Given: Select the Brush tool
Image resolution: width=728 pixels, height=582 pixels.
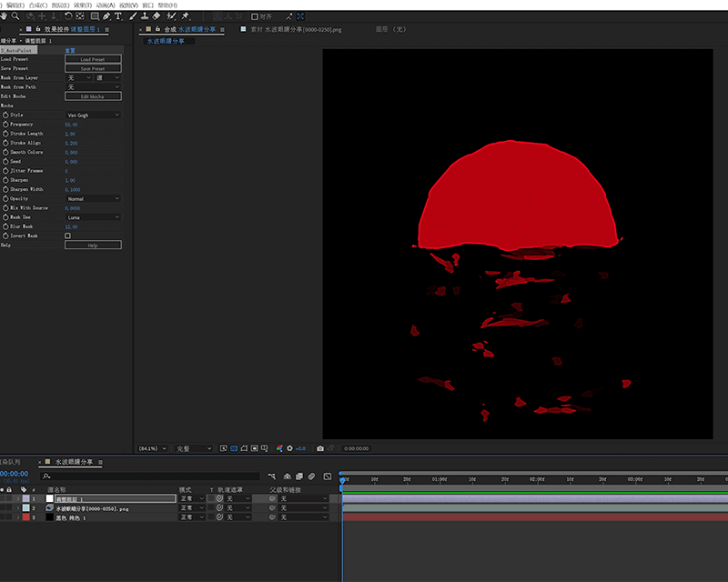Looking at the screenshot, I should (133, 16).
